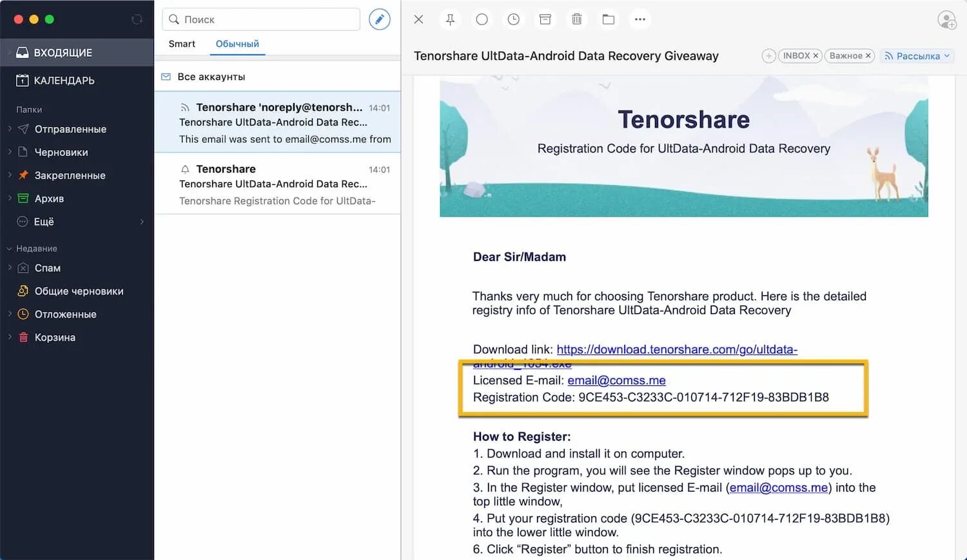Expand Отправленные folder chevron
This screenshot has width=967, height=560.
[x=10, y=129]
